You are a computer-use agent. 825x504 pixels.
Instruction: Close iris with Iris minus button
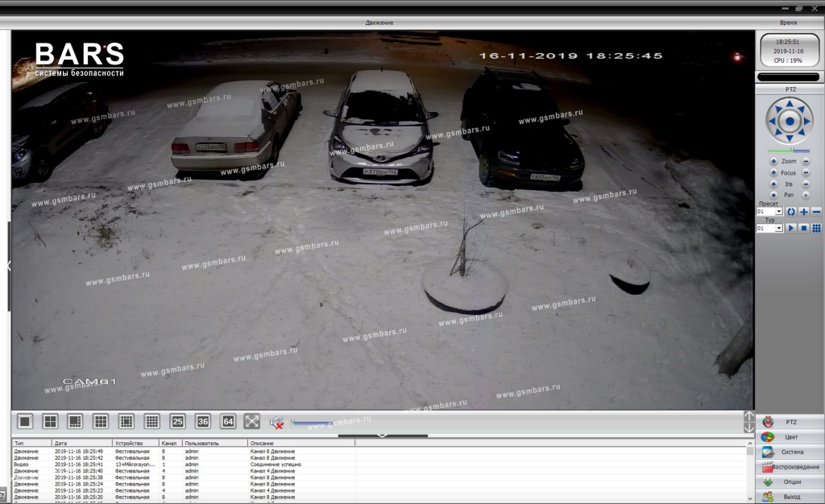tap(806, 184)
